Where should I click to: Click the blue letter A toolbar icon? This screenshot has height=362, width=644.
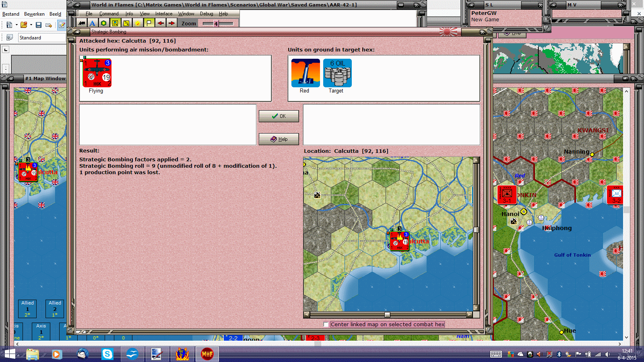point(92,23)
